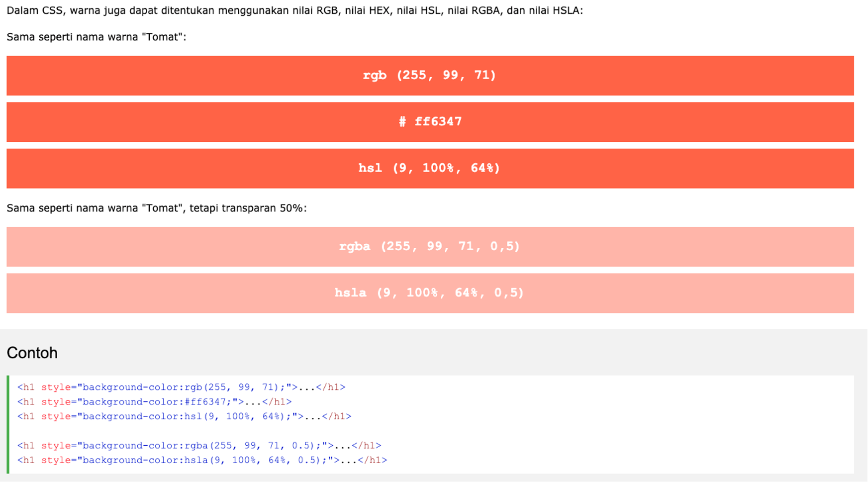Screen dimensions: 868x482
Task: Click the rgb (255, 99, 71) color bar
Action: click(x=430, y=76)
